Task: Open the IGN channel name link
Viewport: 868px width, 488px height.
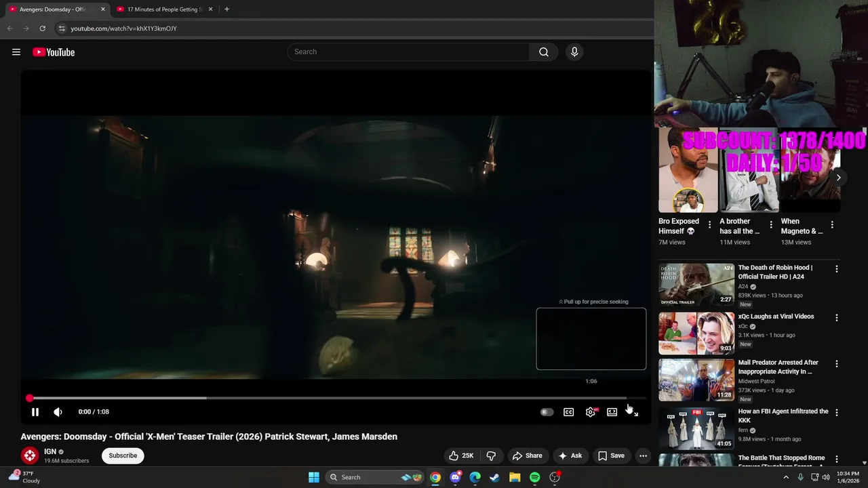Action: 50,451
